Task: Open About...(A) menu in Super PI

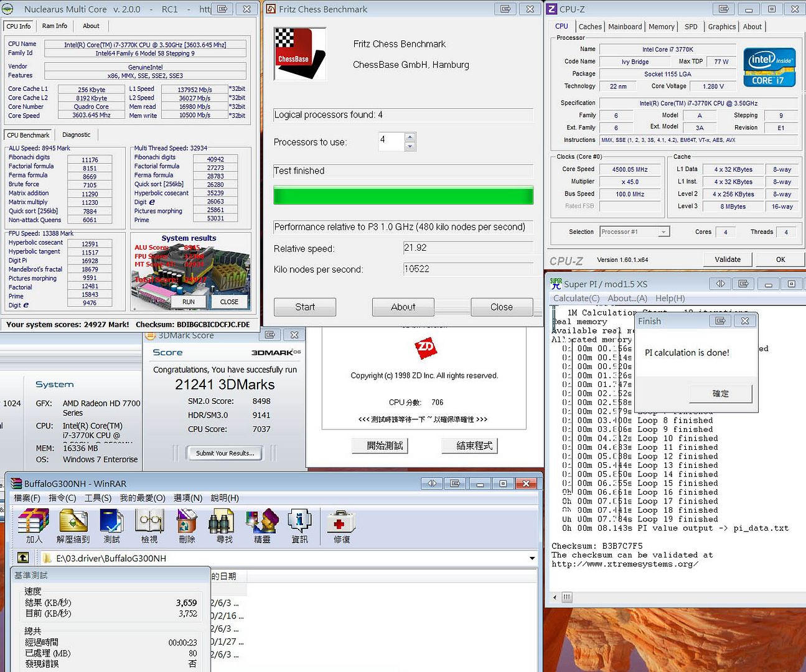Action: coord(627,298)
